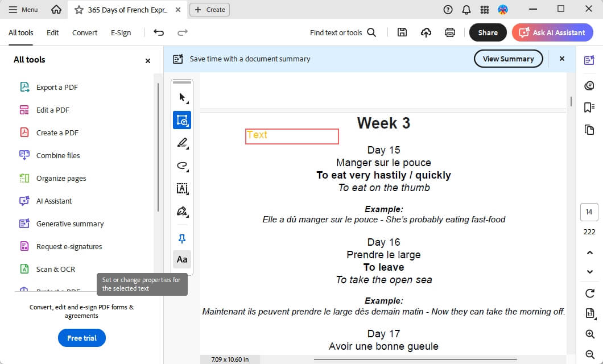
Task: Click Ask AI Assistant
Action: 552,32
